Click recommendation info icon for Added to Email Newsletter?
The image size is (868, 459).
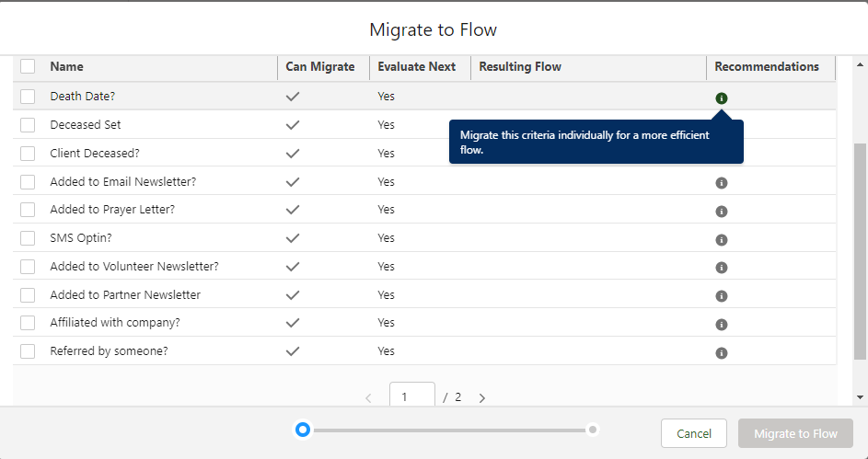tap(722, 183)
